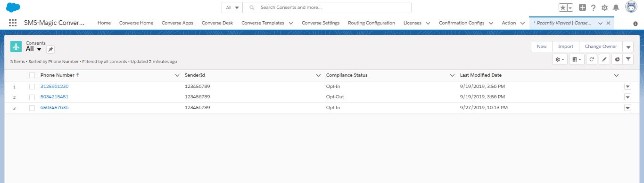Select checkbox for 5034215451 row

(32, 97)
